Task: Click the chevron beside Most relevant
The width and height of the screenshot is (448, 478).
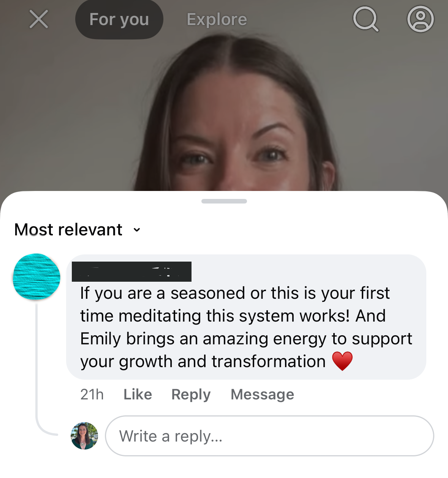Action: click(x=137, y=230)
